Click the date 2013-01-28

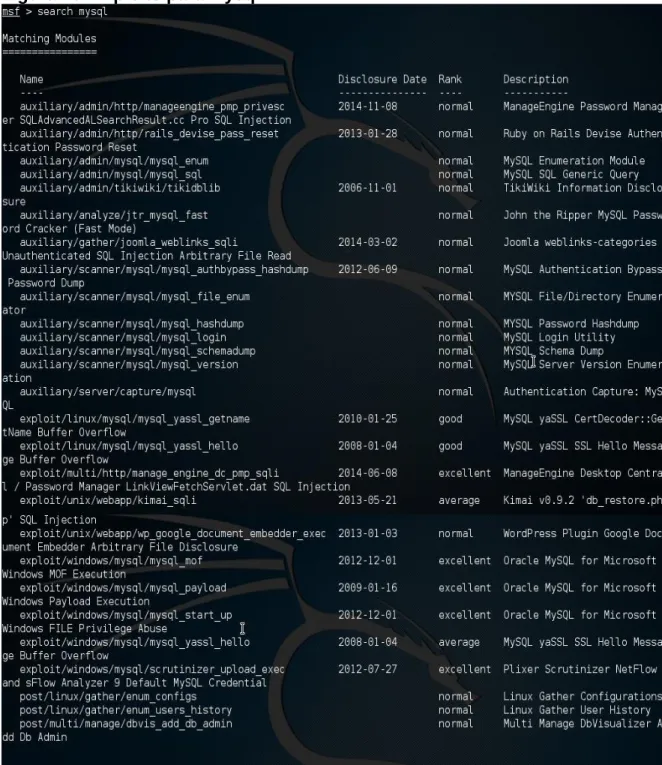368,134
